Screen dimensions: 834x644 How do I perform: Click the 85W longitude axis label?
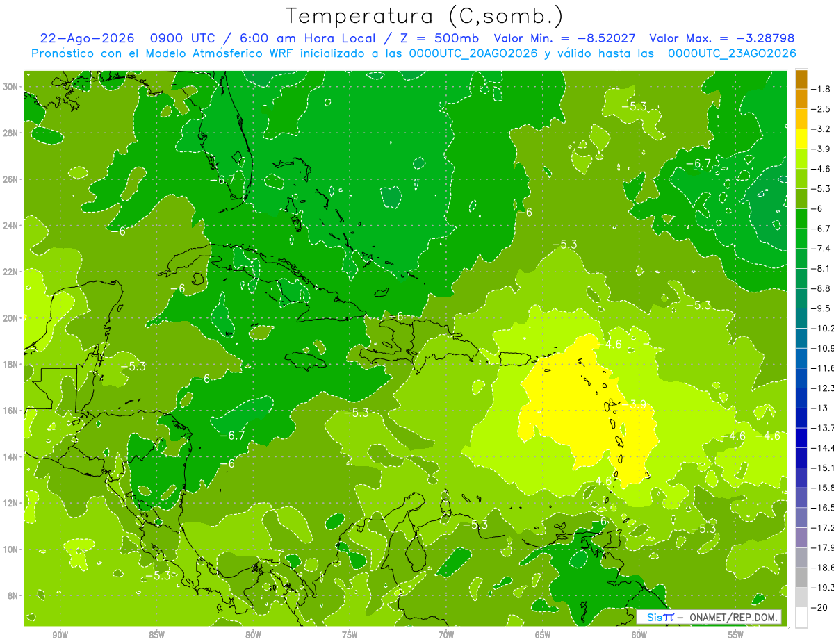[x=157, y=635]
